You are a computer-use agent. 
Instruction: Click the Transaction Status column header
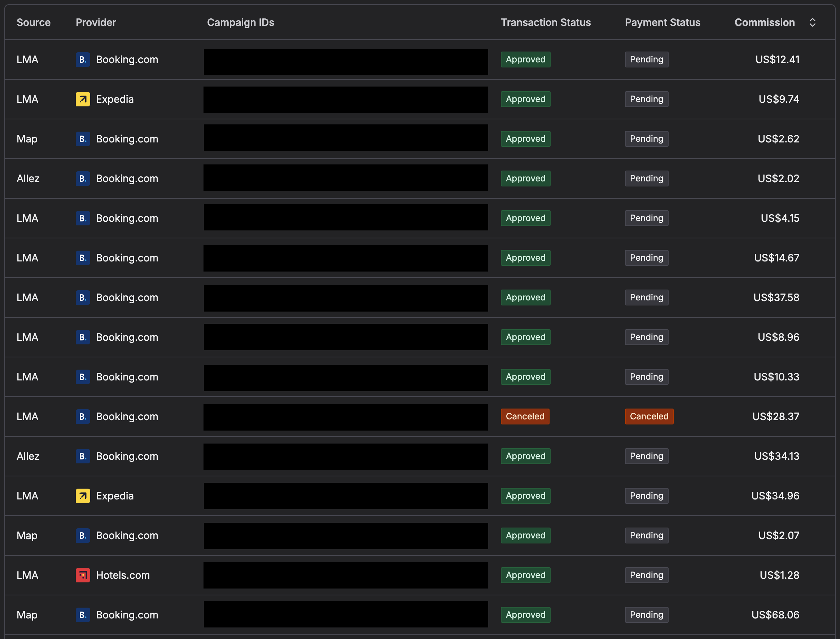(546, 22)
